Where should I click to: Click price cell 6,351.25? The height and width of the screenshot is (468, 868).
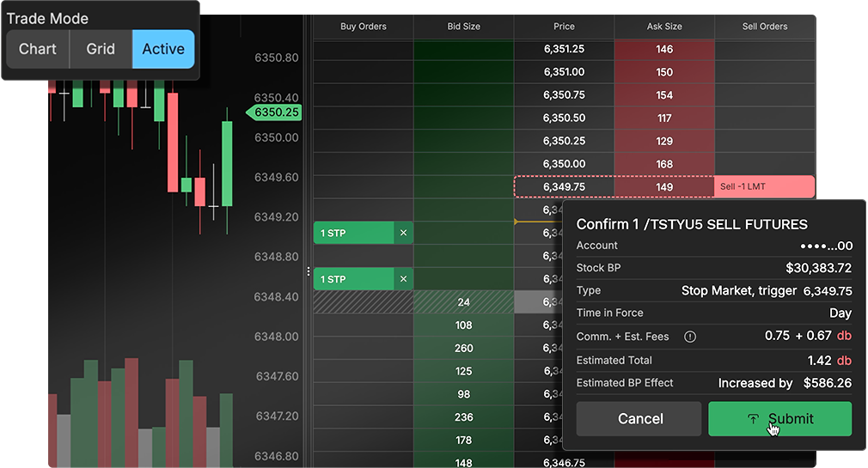click(564, 49)
